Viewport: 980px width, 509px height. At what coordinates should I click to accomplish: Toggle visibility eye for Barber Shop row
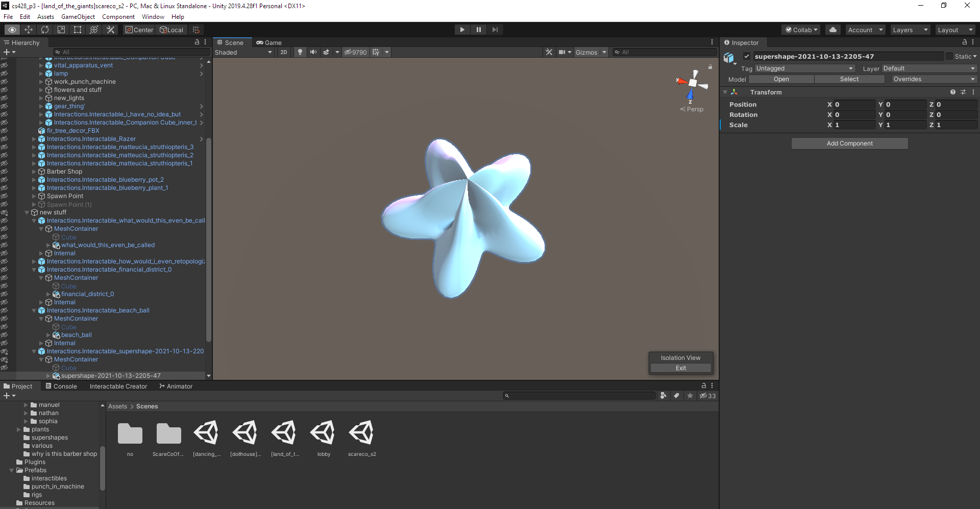[x=4, y=172]
